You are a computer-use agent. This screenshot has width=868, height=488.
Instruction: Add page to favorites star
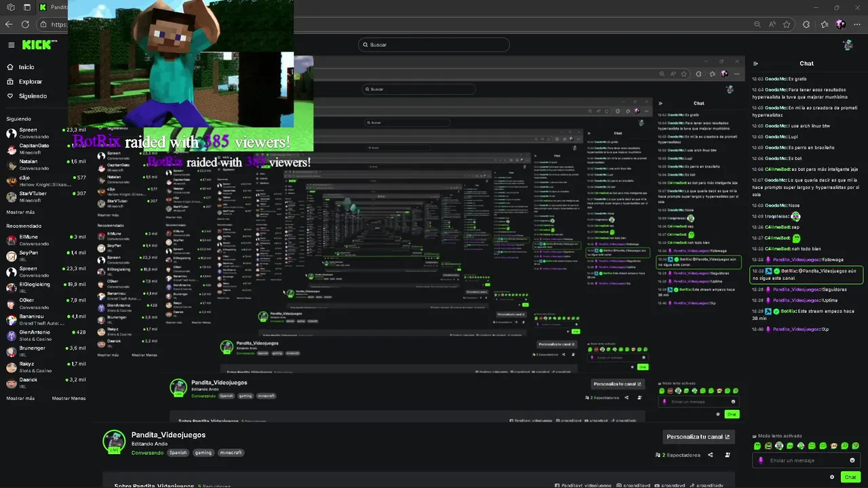[x=787, y=24]
